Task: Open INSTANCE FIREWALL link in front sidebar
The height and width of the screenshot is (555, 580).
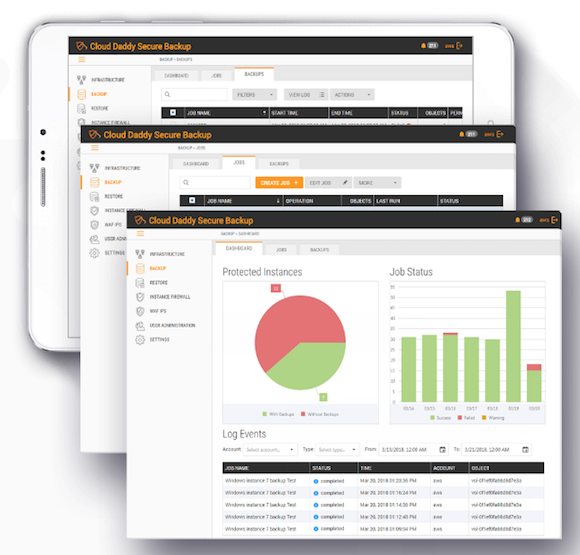Action: (x=170, y=297)
